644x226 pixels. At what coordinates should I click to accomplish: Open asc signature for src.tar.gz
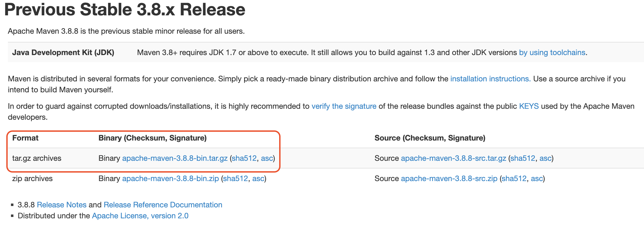click(x=545, y=158)
